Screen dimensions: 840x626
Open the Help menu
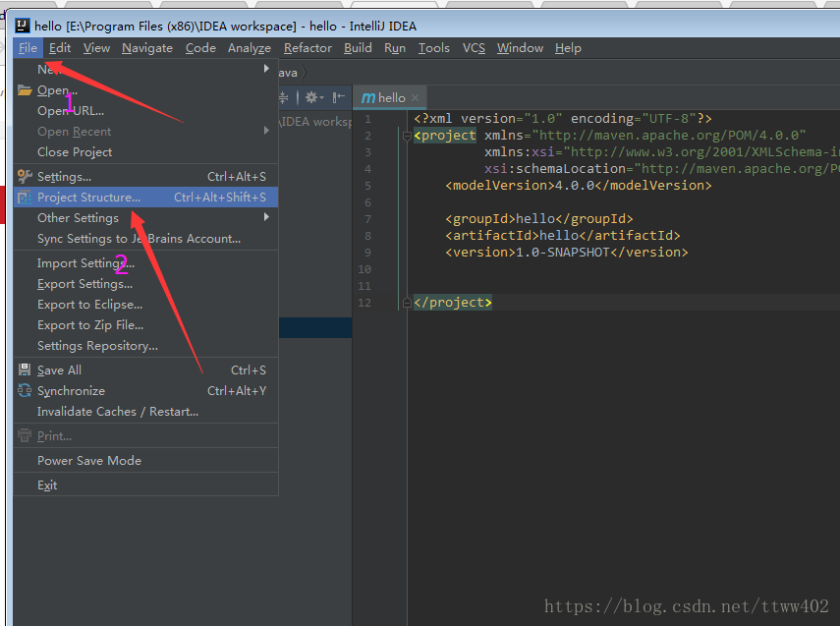click(568, 48)
